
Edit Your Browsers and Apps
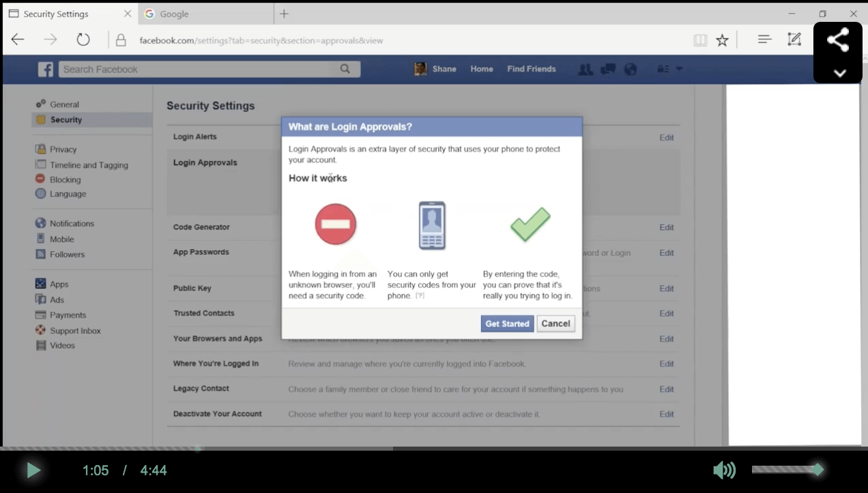[666, 339]
